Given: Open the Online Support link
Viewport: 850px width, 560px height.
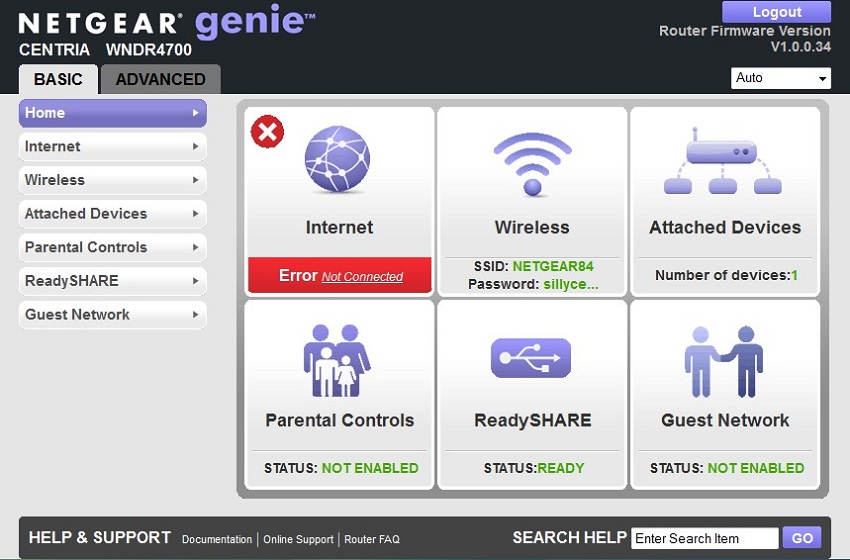Looking at the screenshot, I should (x=298, y=539).
